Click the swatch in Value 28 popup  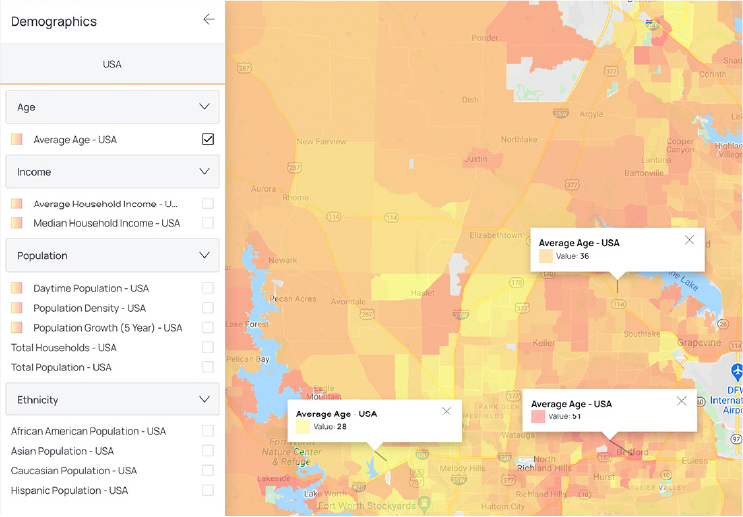pyautogui.click(x=303, y=426)
